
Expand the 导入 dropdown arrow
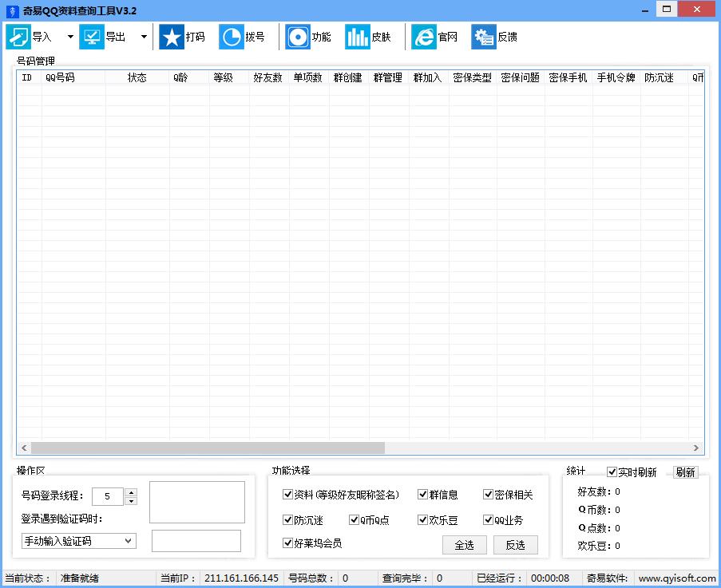click(x=70, y=37)
